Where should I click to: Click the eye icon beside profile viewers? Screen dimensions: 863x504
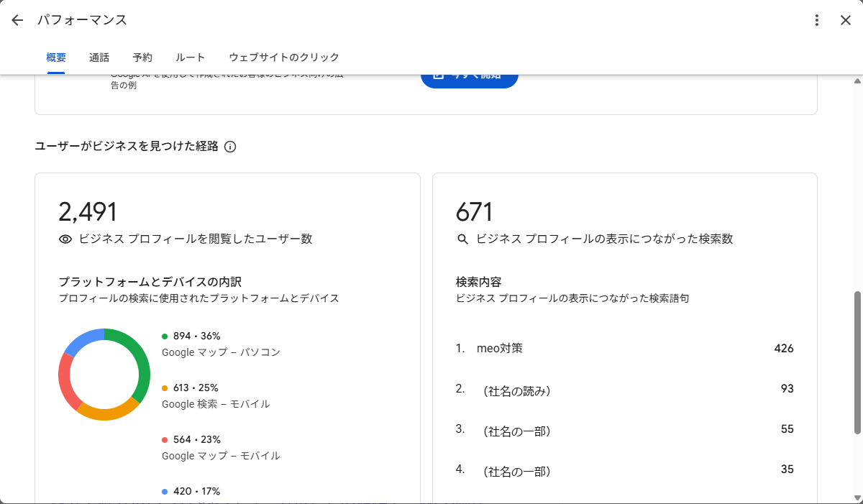65,239
